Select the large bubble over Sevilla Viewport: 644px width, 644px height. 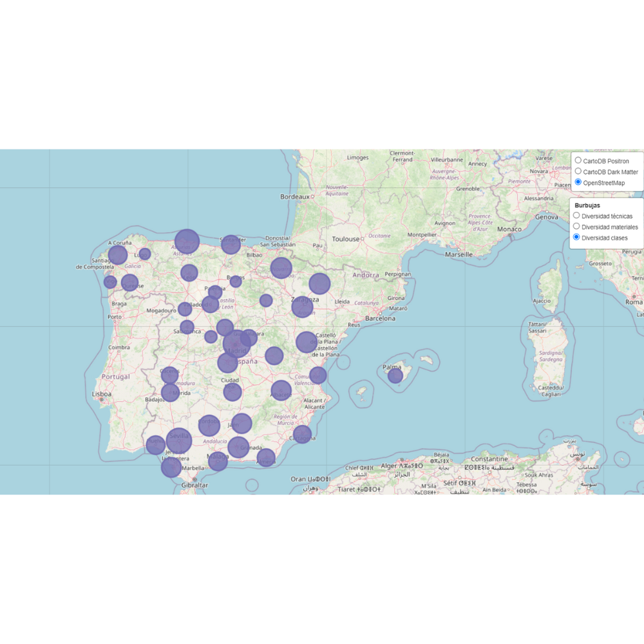179,440
